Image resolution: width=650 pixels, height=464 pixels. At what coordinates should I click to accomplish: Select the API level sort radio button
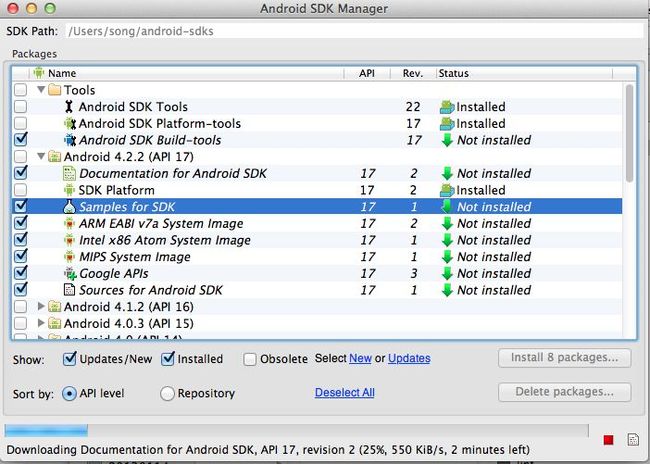point(69,393)
